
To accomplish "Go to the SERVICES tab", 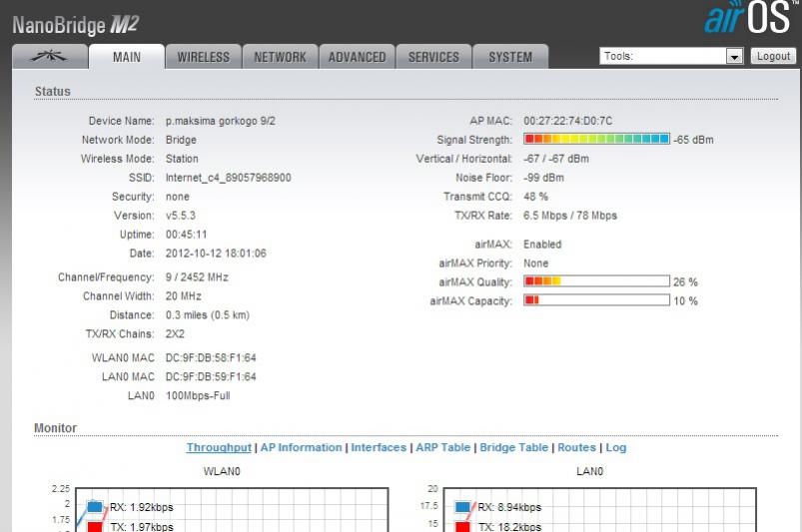I will pyautogui.click(x=433, y=57).
